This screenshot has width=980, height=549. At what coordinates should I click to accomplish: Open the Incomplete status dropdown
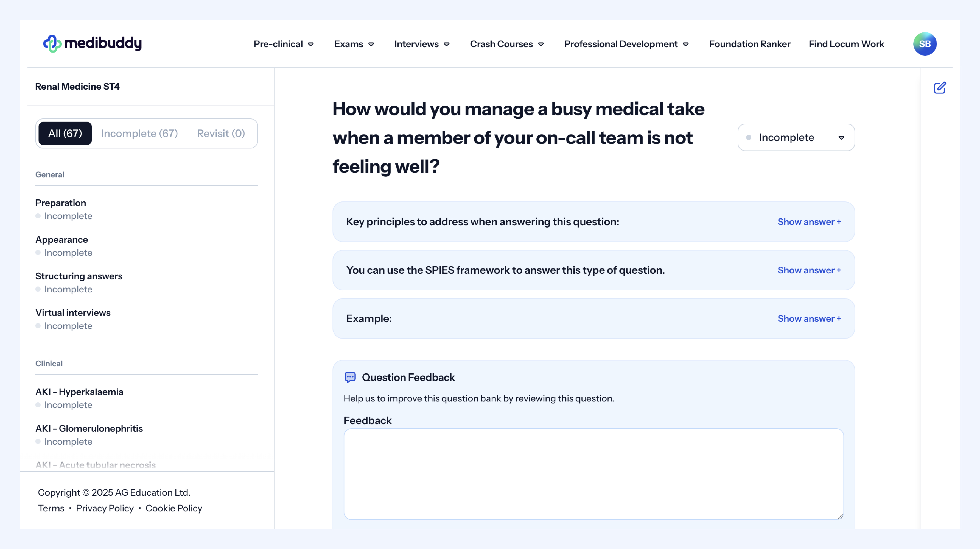coord(796,137)
